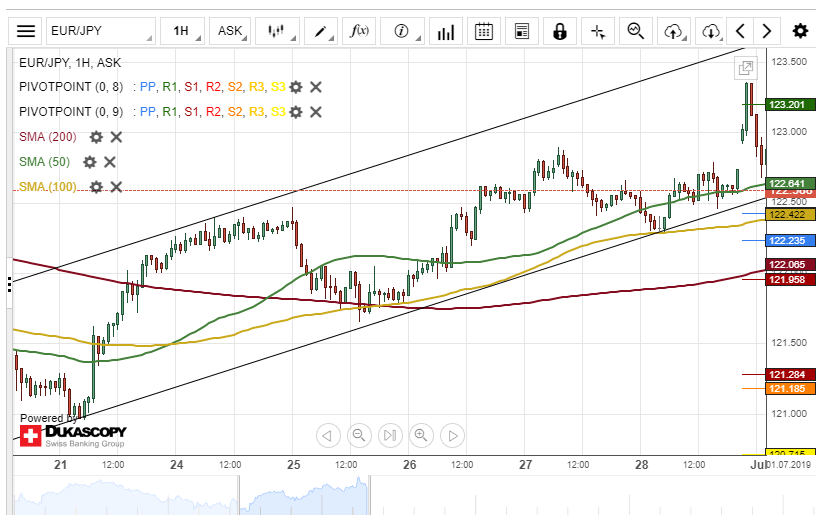This screenshot has height=515, width=822.
Task: Open the f(x) indicators menu
Action: tap(359, 31)
